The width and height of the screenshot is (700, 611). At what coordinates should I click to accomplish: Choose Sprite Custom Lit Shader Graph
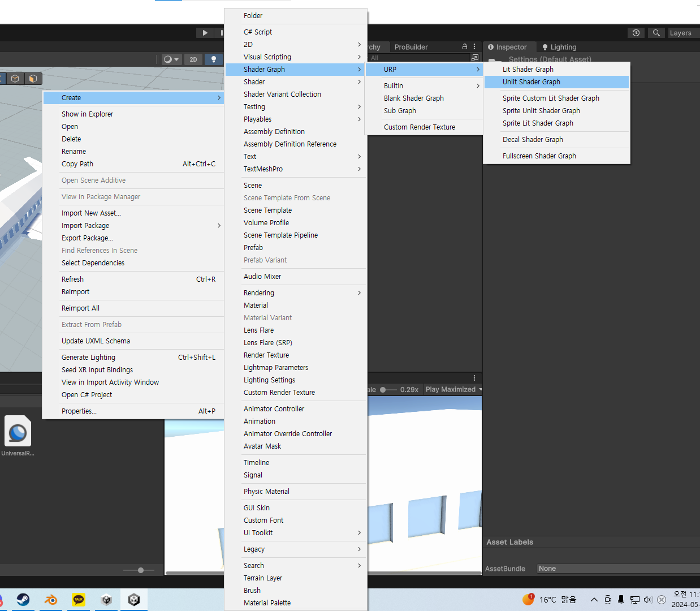[x=556, y=98]
